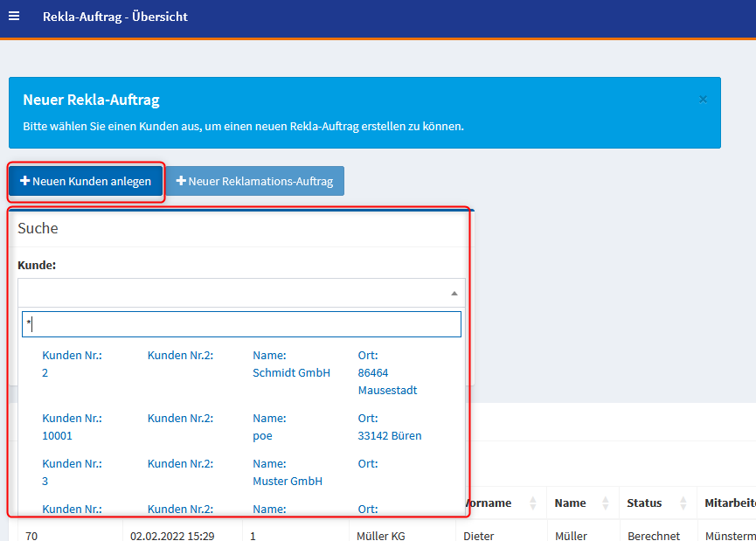This screenshot has height=541, width=756.
Task: Click the Kunden Nr. 10001 value
Action: coord(57,435)
